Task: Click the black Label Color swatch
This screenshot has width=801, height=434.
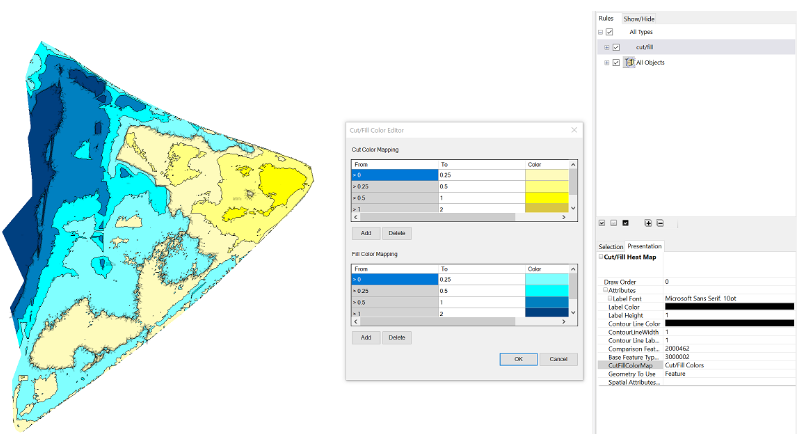Action: point(729,307)
